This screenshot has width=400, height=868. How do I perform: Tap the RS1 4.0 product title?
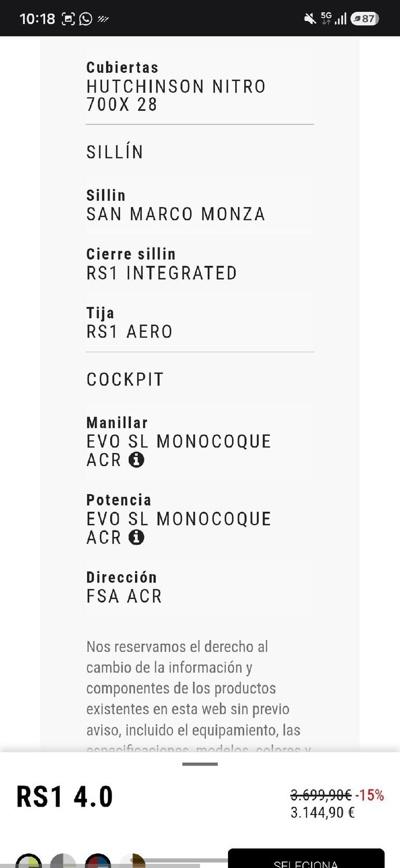click(64, 797)
